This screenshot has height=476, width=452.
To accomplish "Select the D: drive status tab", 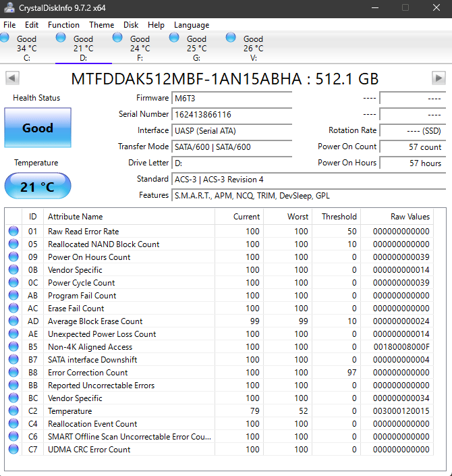I will tap(84, 48).
